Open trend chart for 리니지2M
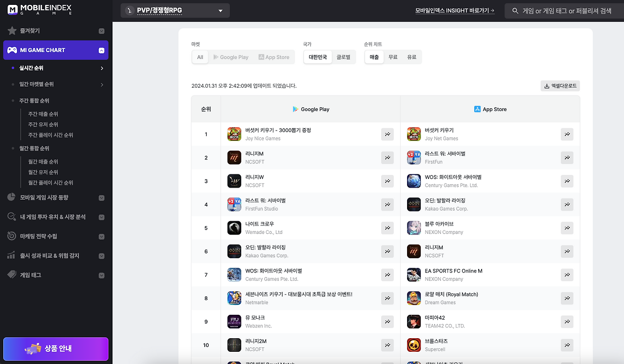The image size is (624, 364). (388, 345)
